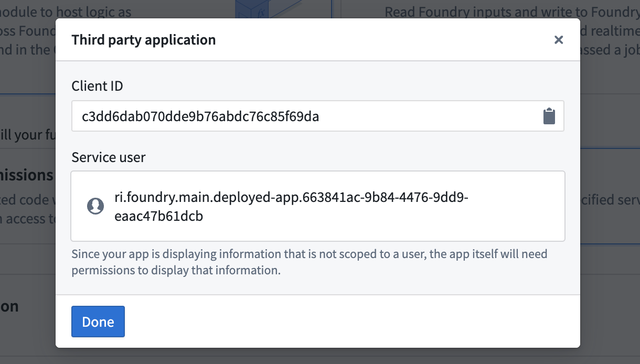Close the Third party application dialog
Viewport: 640px width, 364px height.
558,39
